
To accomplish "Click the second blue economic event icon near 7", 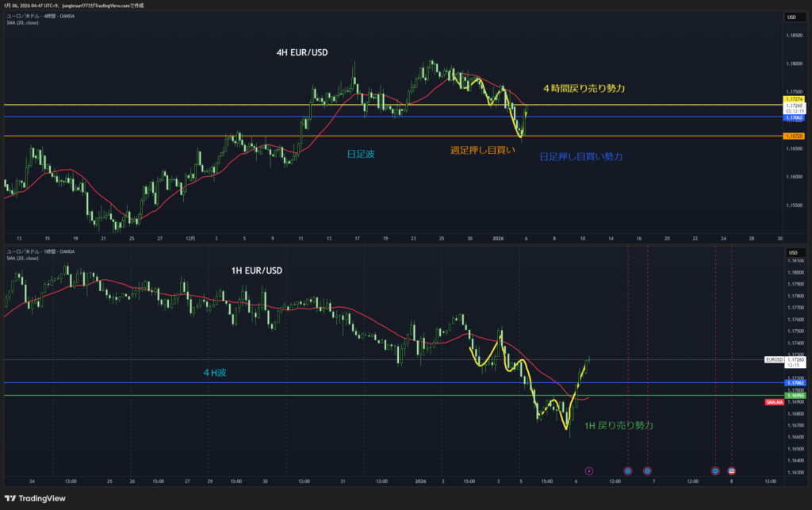I will click(x=647, y=470).
